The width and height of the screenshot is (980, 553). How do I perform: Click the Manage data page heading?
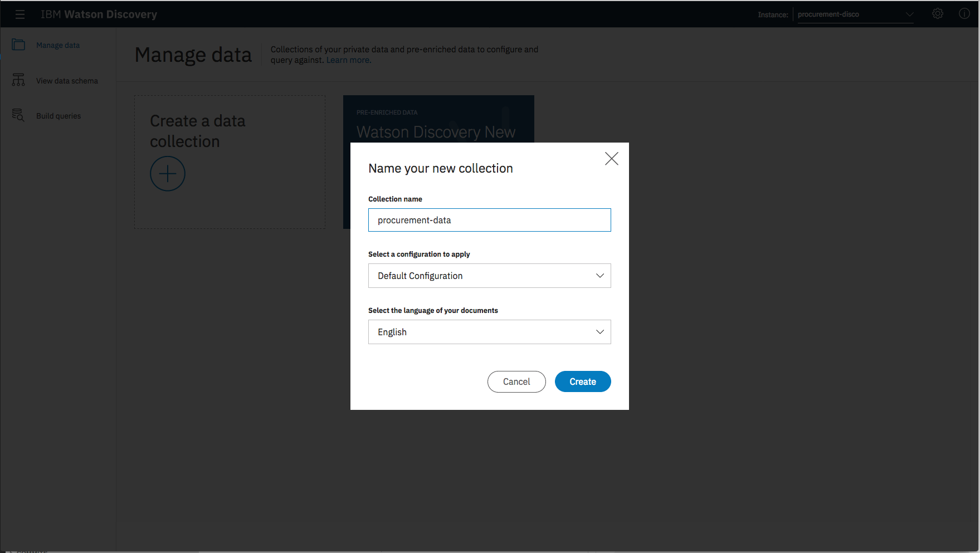pyautogui.click(x=193, y=55)
